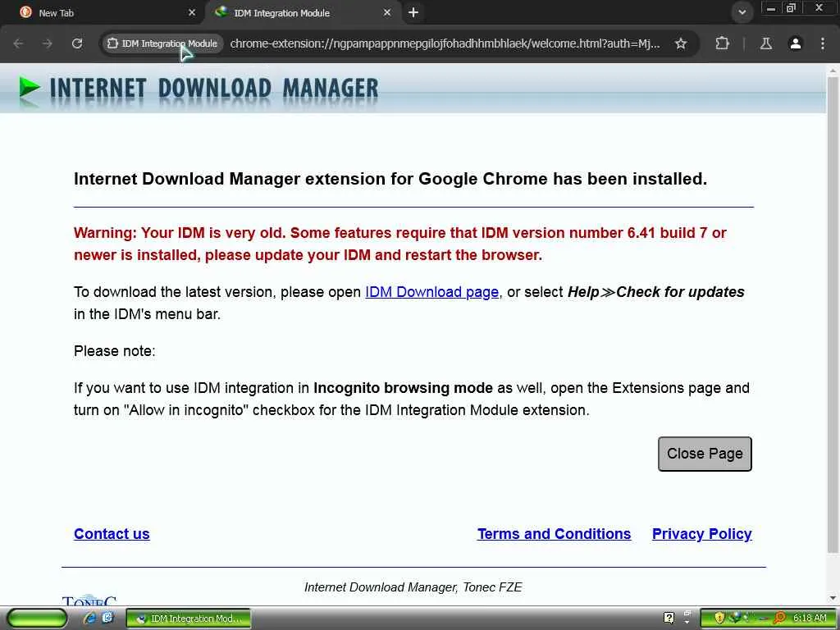Open the Extensions puzzle-piece menu
Screen dimensions: 840x630
722,43
